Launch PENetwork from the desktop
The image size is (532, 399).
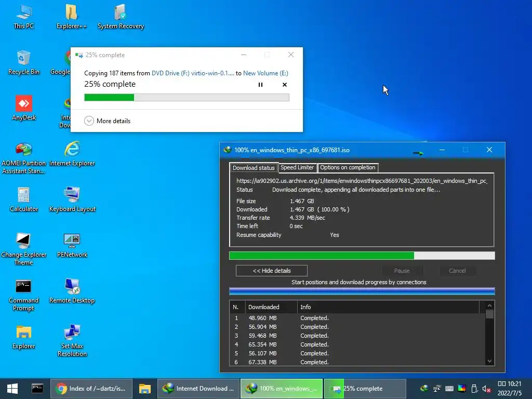72,245
